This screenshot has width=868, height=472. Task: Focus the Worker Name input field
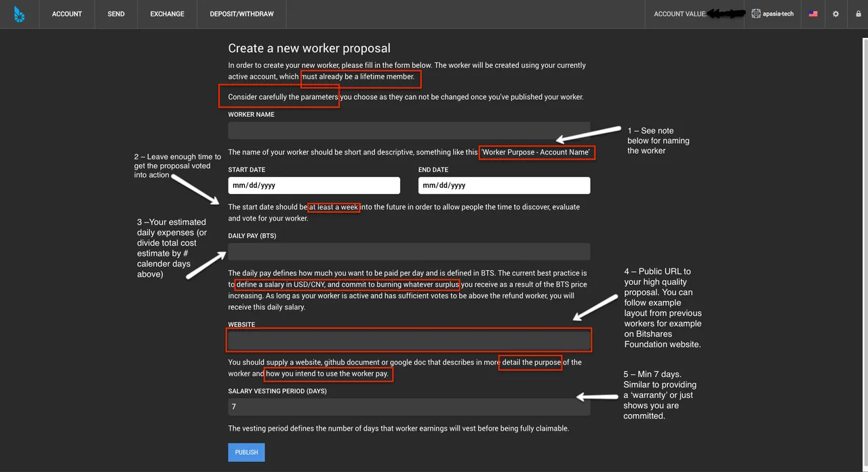click(x=409, y=131)
